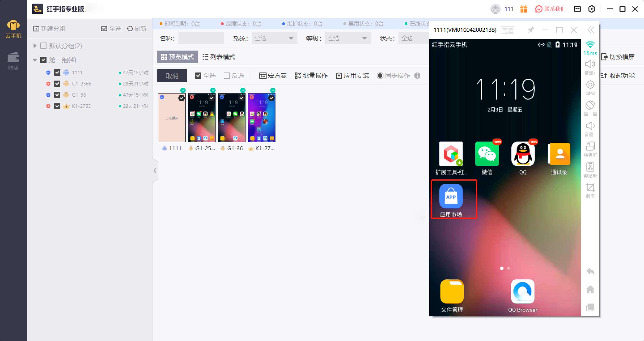Check the 默认分组(2) checkbox
The height and width of the screenshot is (341, 644).
[x=44, y=46]
